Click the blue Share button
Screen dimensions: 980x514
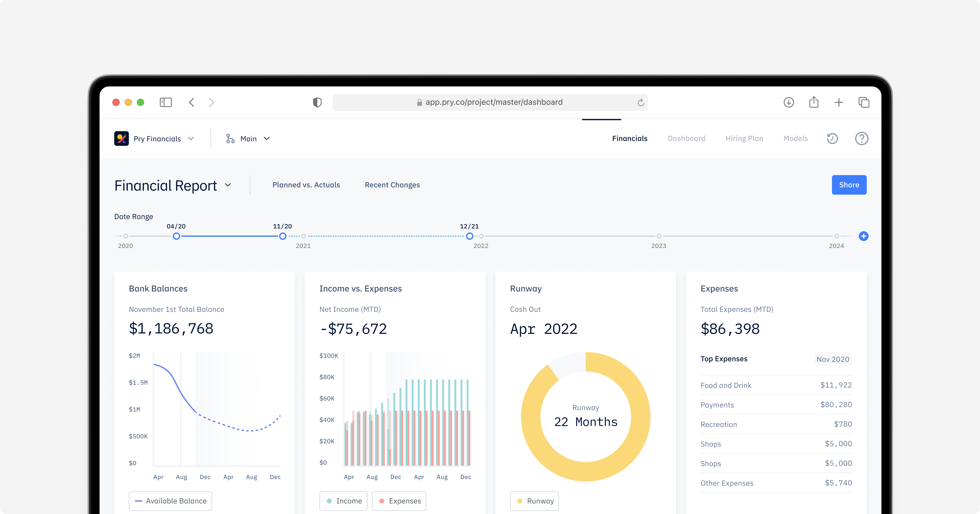click(x=849, y=185)
